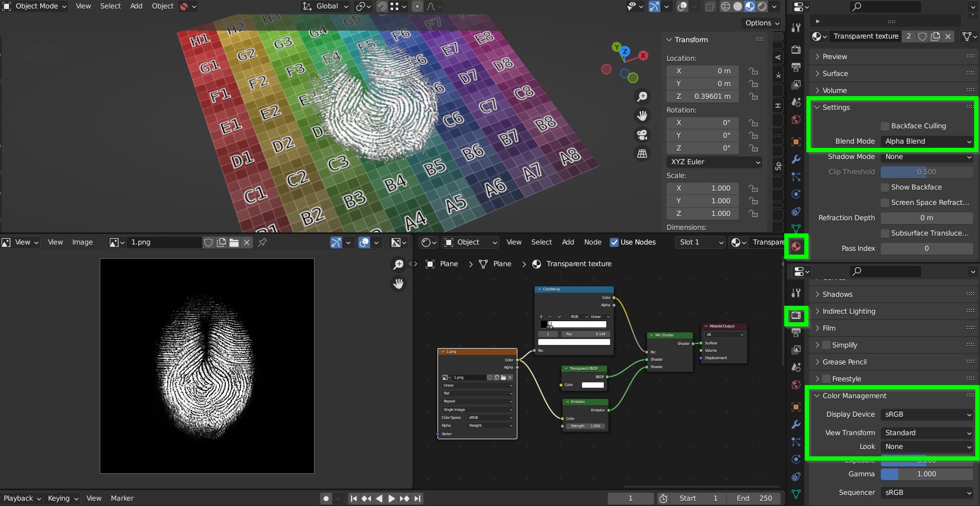Click the End frame 250 field

click(754, 498)
